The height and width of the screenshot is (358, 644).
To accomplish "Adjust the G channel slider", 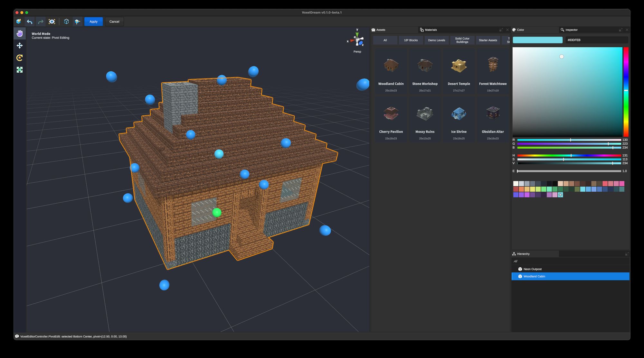I will tap(569, 144).
